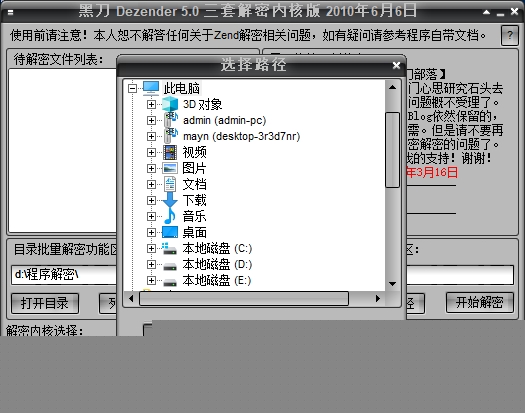Click the 打开目录 button
Screen dimensions: 525x413
tap(45, 303)
